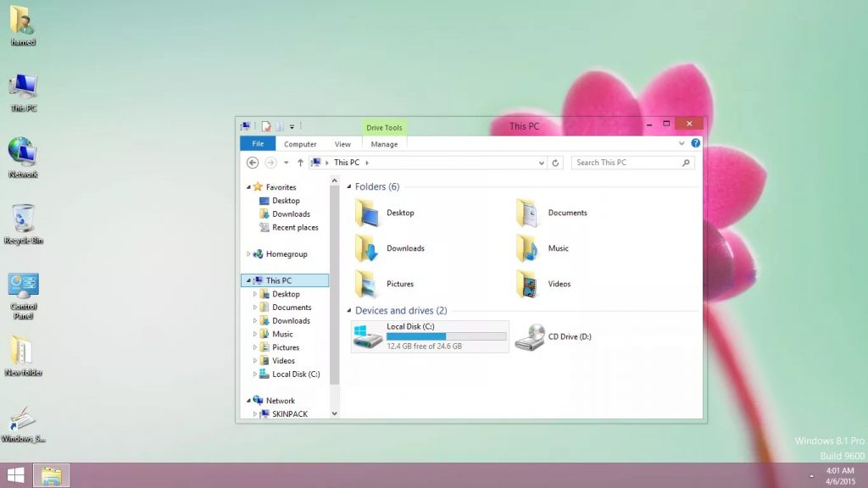Image resolution: width=868 pixels, height=488 pixels.
Task: Select Music in the navigation tree
Action: click(282, 334)
